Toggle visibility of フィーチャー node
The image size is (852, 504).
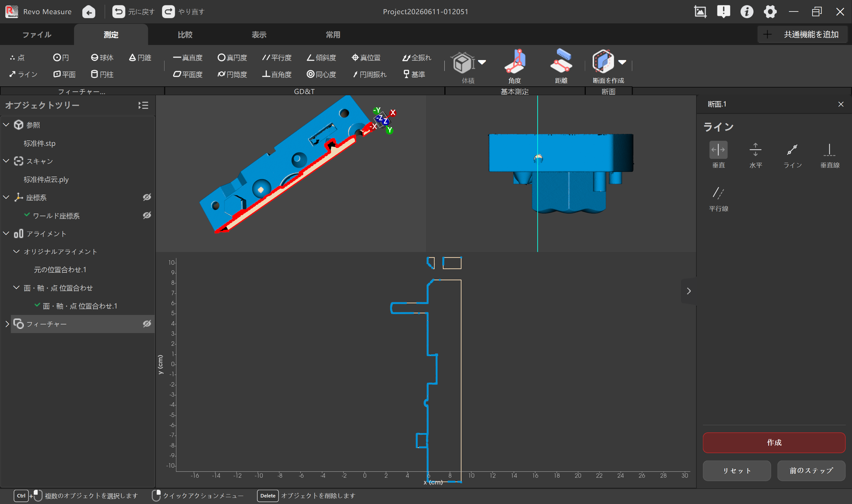point(147,324)
